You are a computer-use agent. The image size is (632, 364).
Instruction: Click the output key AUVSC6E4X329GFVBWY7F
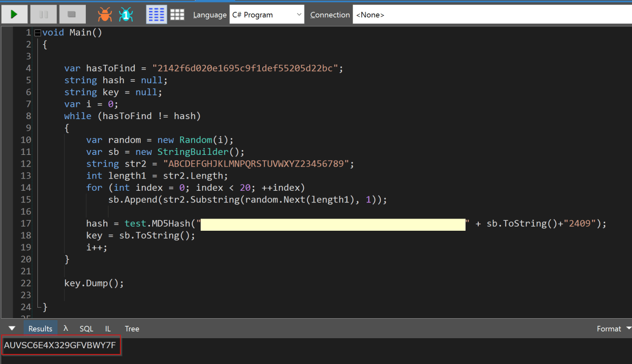[60, 346]
